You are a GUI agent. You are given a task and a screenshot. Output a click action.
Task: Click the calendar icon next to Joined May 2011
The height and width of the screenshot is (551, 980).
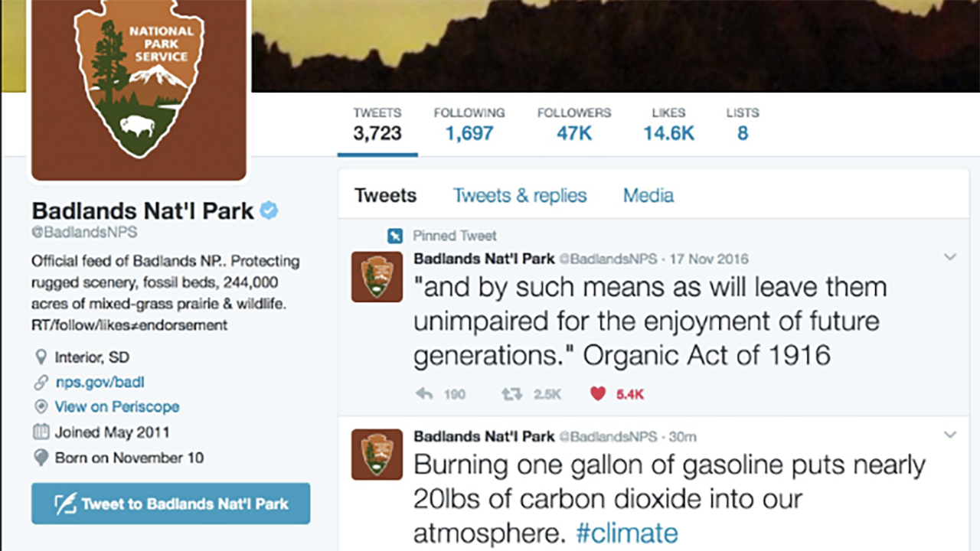point(41,432)
